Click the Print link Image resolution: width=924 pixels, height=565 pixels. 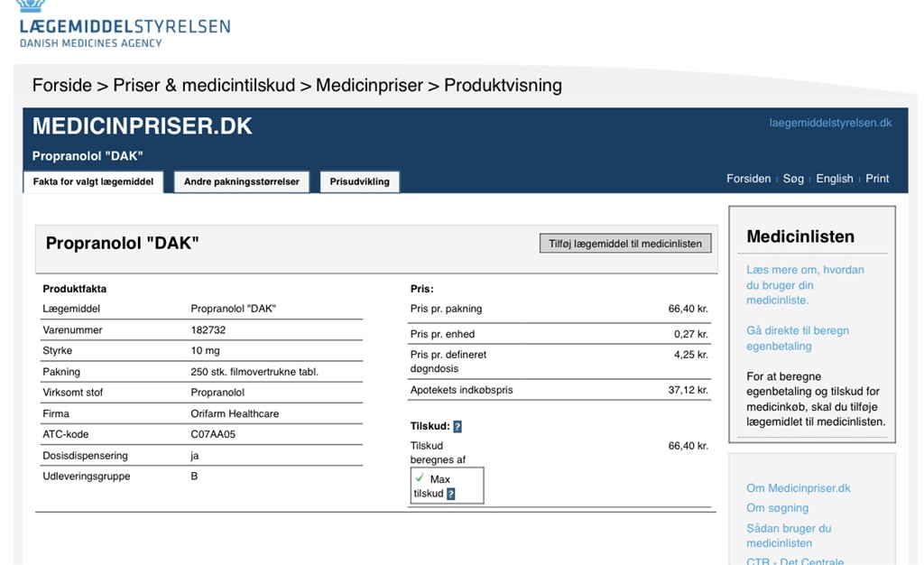pyautogui.click(x=877, y=179)
